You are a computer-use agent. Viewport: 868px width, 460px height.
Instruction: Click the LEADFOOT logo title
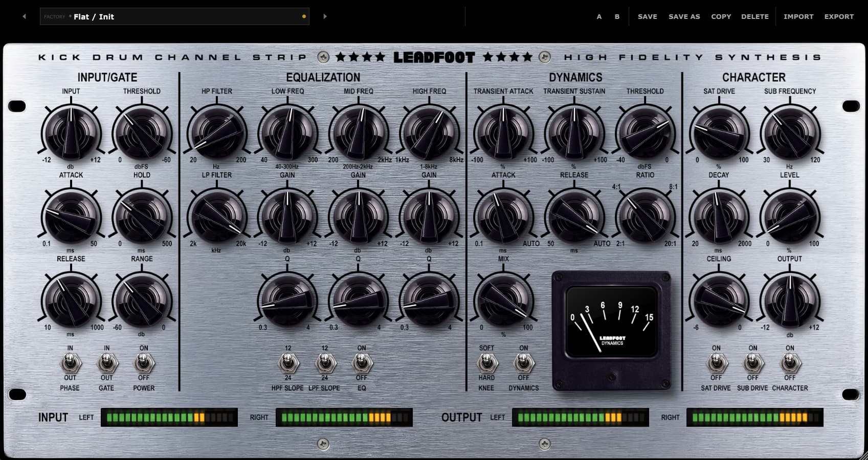tap(434, 57)
